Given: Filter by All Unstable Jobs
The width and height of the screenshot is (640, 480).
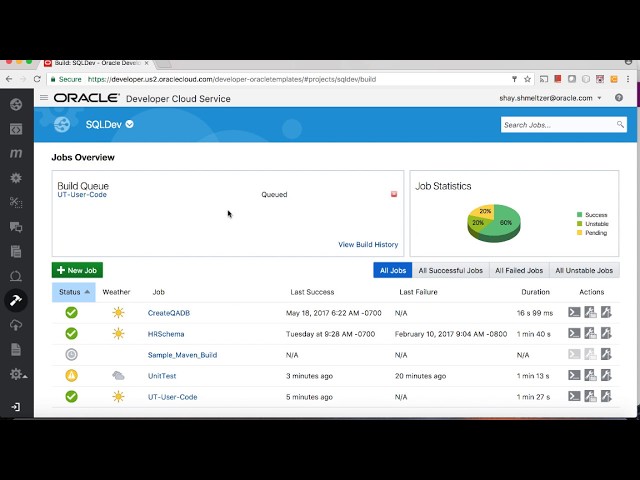Looking at the screenshot, I should pyautogui.click(x=584, y=270).
